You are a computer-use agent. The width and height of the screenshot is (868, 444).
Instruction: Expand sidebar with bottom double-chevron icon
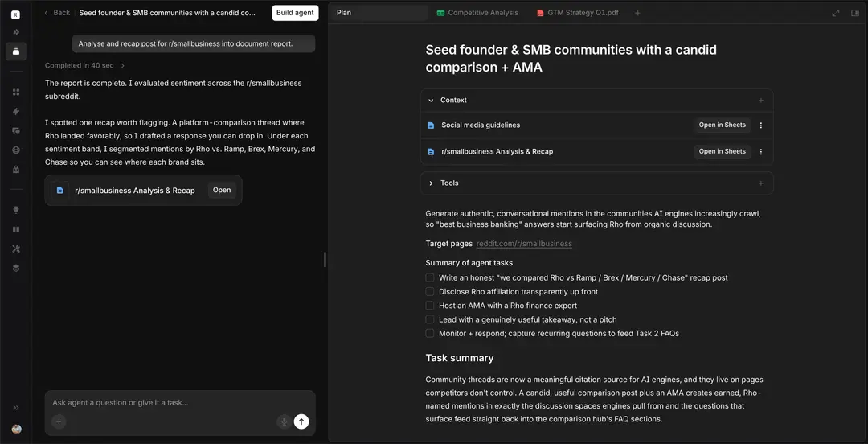pyautogui.click(x=15, y=408)
